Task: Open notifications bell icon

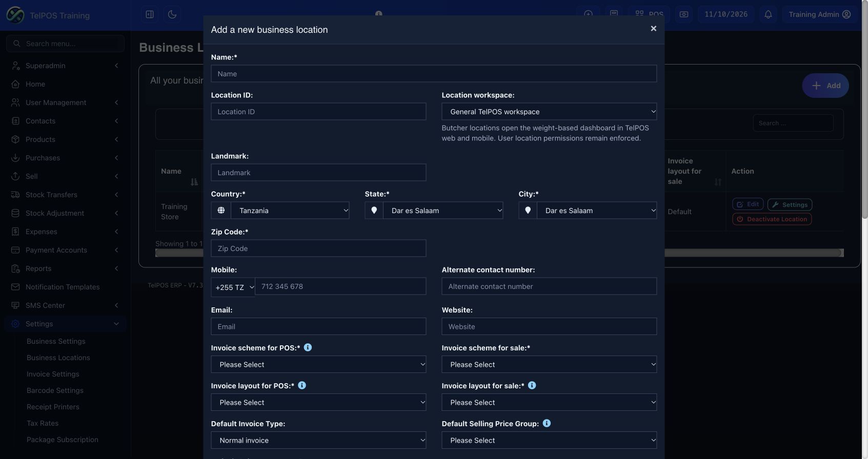Action: [x=768, y=14]
